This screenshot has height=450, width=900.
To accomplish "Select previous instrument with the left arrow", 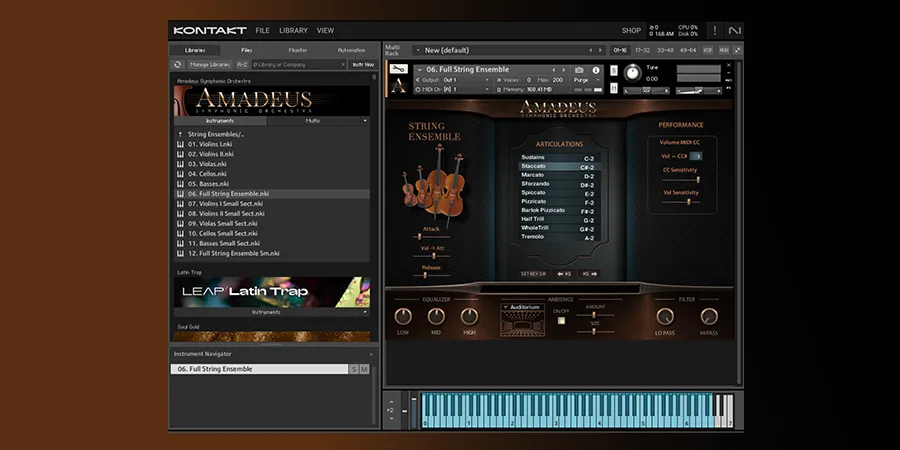I will tap(554, 70).
